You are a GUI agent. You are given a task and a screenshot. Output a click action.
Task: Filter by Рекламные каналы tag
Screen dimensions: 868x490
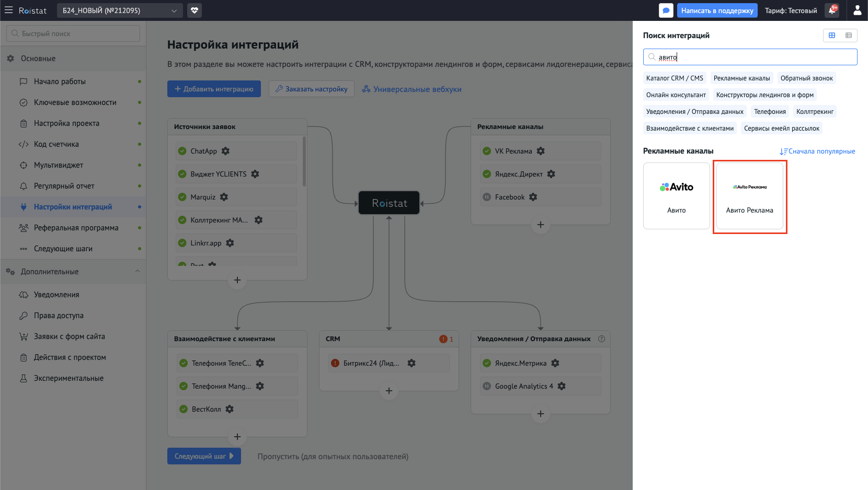742,78
